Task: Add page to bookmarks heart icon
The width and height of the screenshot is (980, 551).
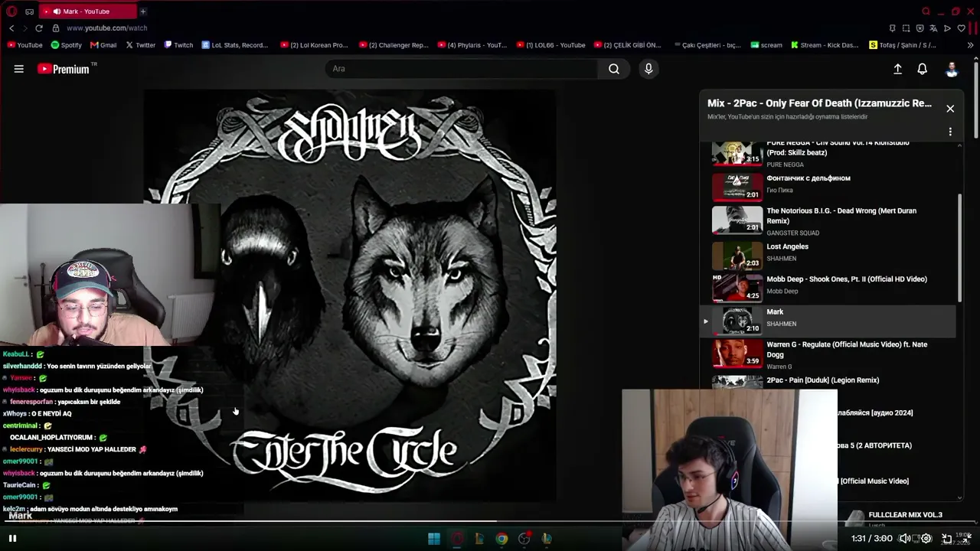Action: coord(961,28)
